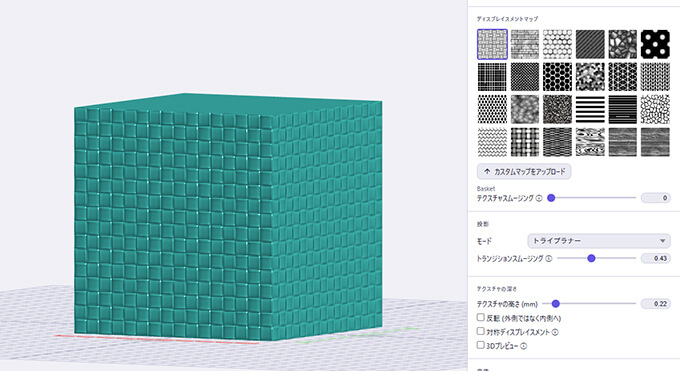This screenshot has height=371, width=680.
Task: Enable the 3Dプレビュー checkbox
Action: 481,345
